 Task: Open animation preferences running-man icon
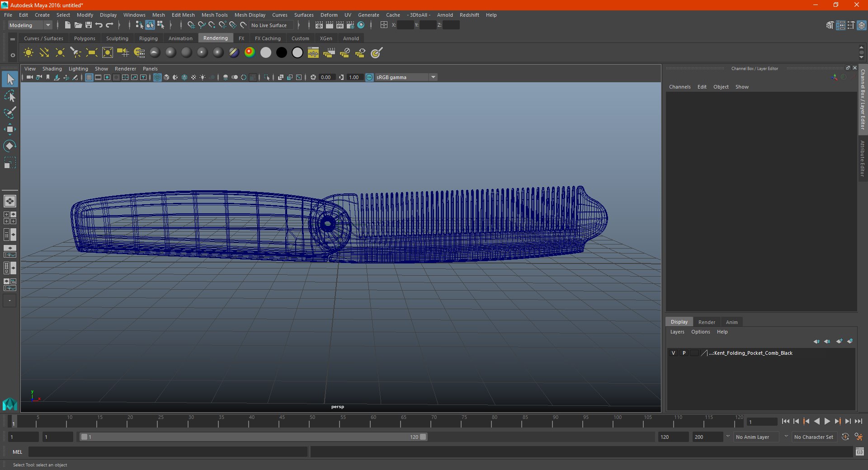[x=859, y=437]
